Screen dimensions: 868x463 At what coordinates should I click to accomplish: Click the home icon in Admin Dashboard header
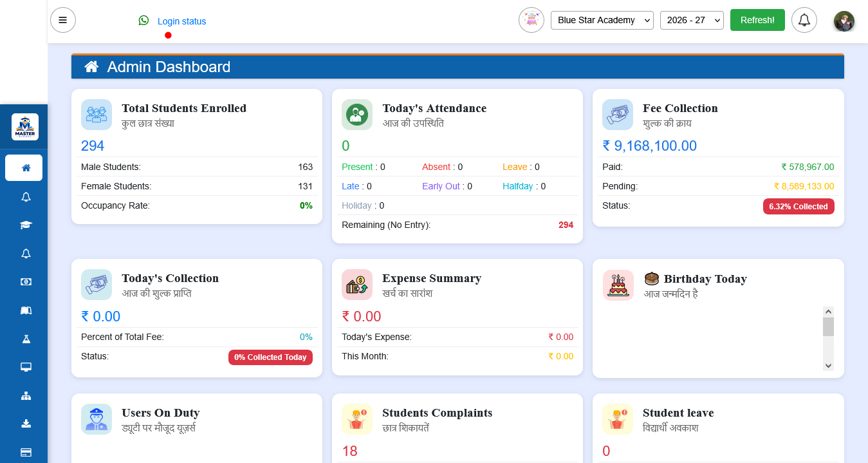[91, 66]
